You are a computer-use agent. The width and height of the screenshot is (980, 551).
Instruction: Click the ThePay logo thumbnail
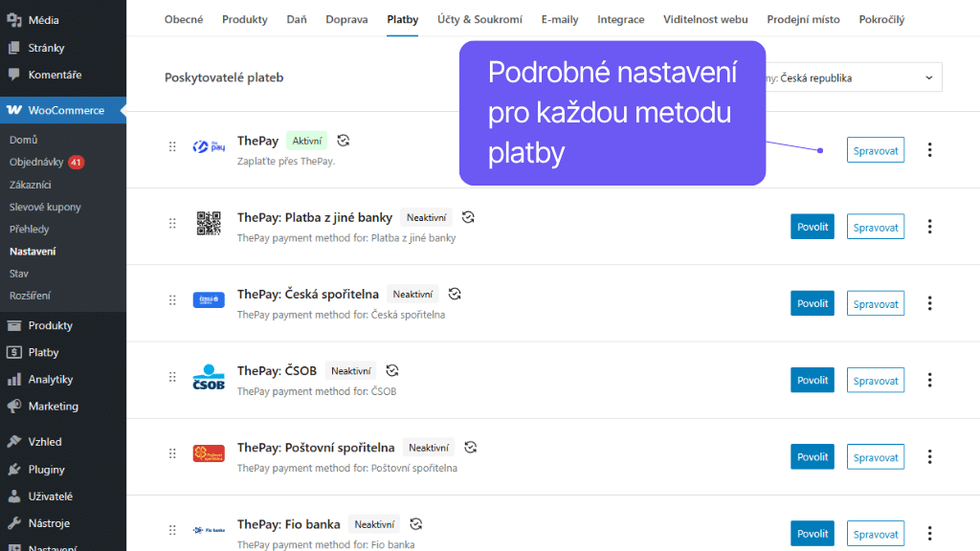pyautogui.click(x=209, y=146)
